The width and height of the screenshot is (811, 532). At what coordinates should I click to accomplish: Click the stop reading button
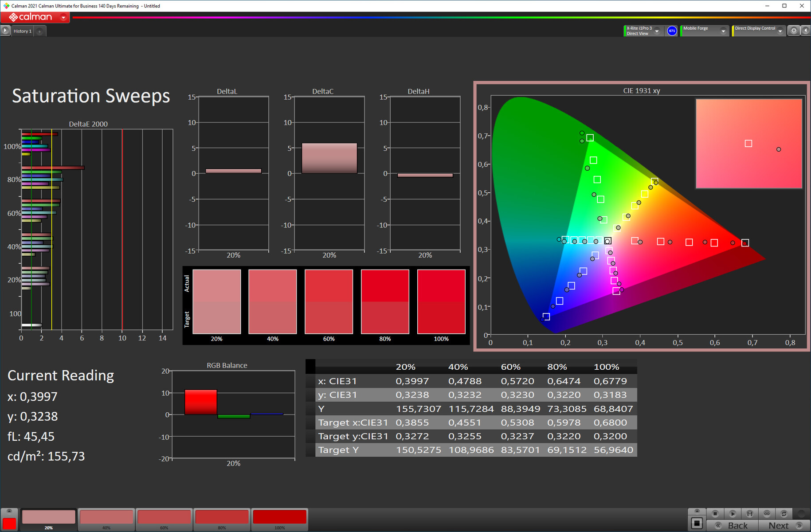click(715, 513)
